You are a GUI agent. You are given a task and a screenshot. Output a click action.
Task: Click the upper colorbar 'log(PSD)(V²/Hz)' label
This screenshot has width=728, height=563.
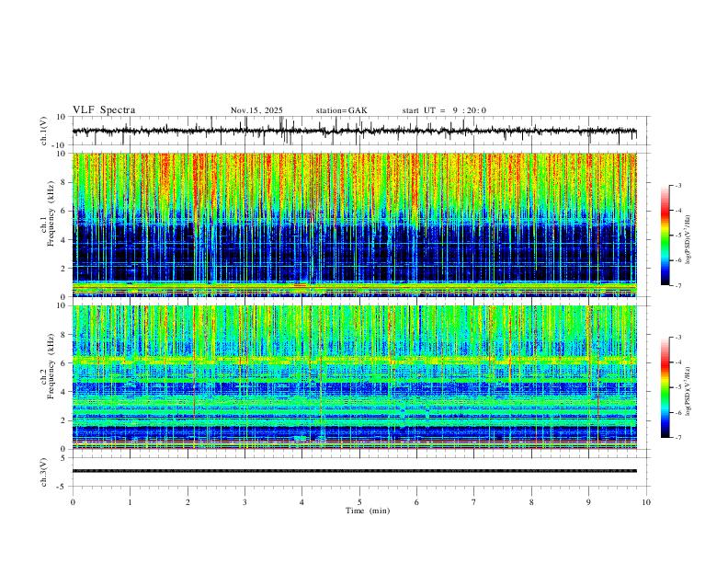click(688, 240)
